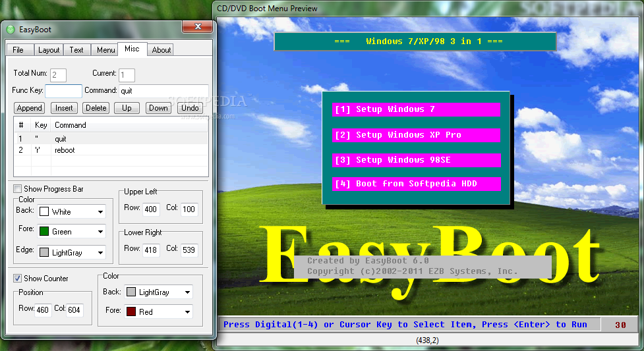Disable Show Counter checkbox
This screenshot has width=644, height=351.
point(17,279)
